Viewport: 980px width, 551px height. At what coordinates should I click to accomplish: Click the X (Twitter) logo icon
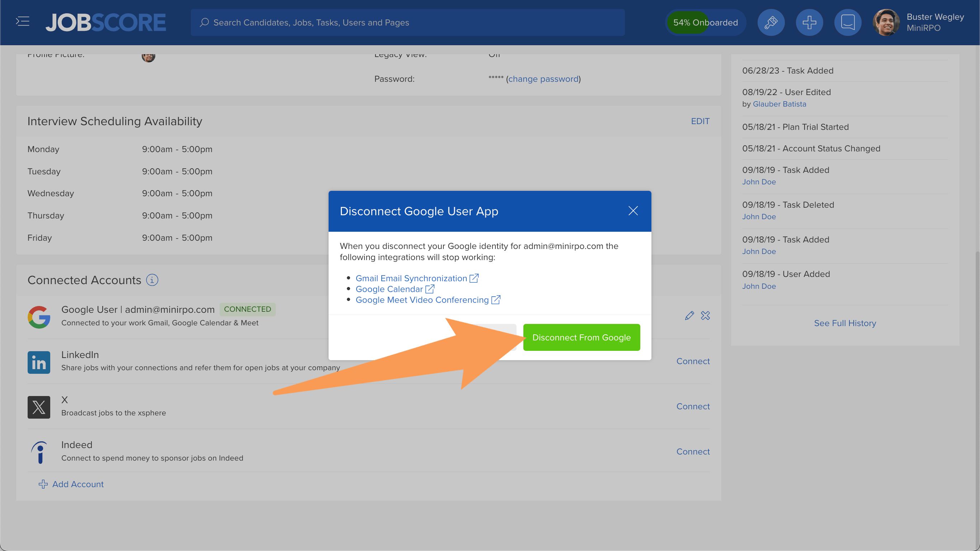[39, 407]
